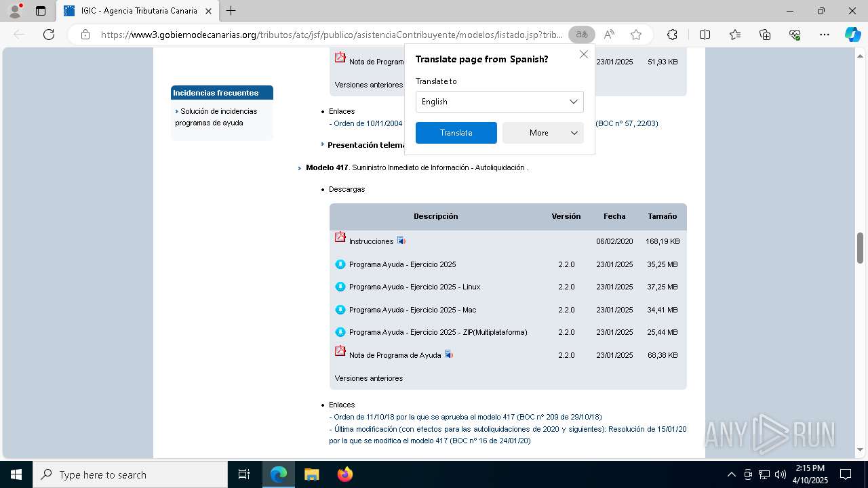
Task: Open Versiones anteriores under Modelo 417 table
Action: pos(368,378)
